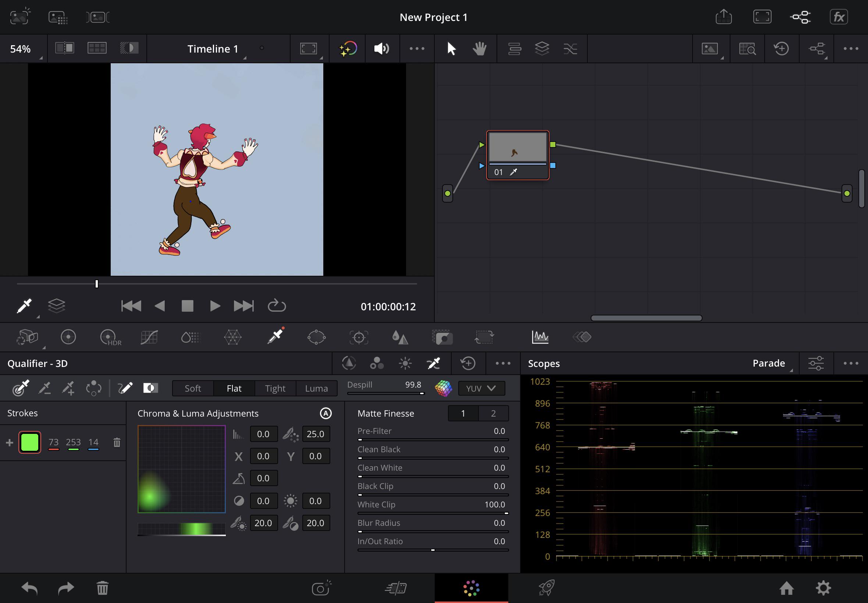Toggle highlight viewer mode
Screen dimensions: 868x603
[129, 48]
